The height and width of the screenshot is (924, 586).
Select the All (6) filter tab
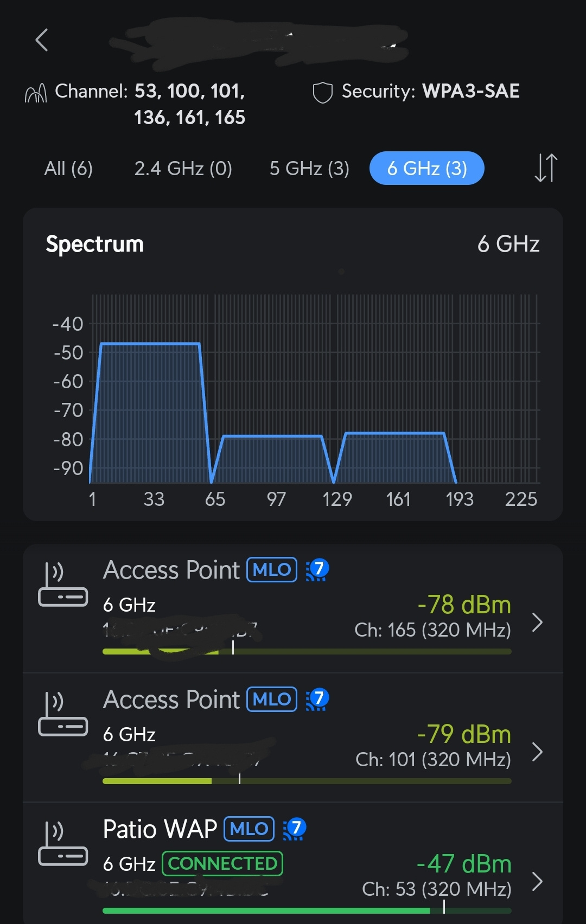[x=68, y=169]
